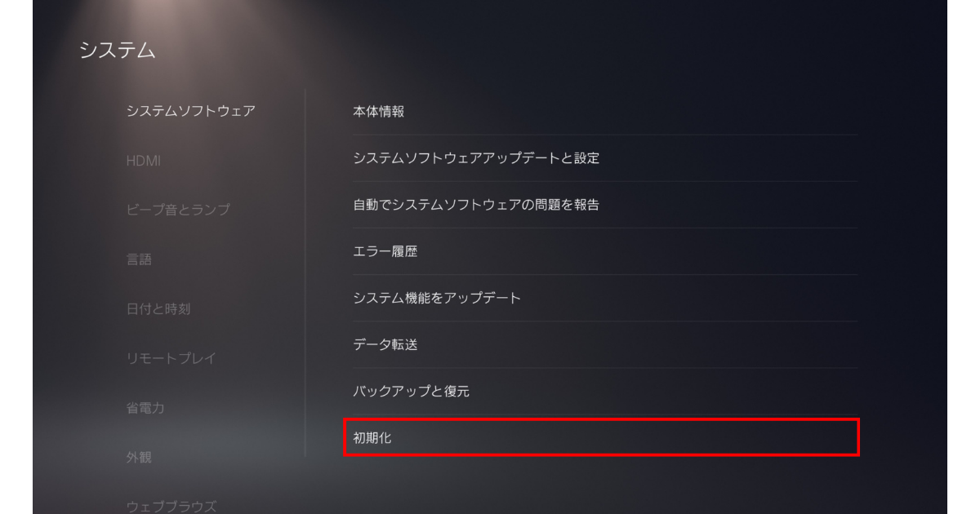Open HDMI settings category

tap(144, 162)
